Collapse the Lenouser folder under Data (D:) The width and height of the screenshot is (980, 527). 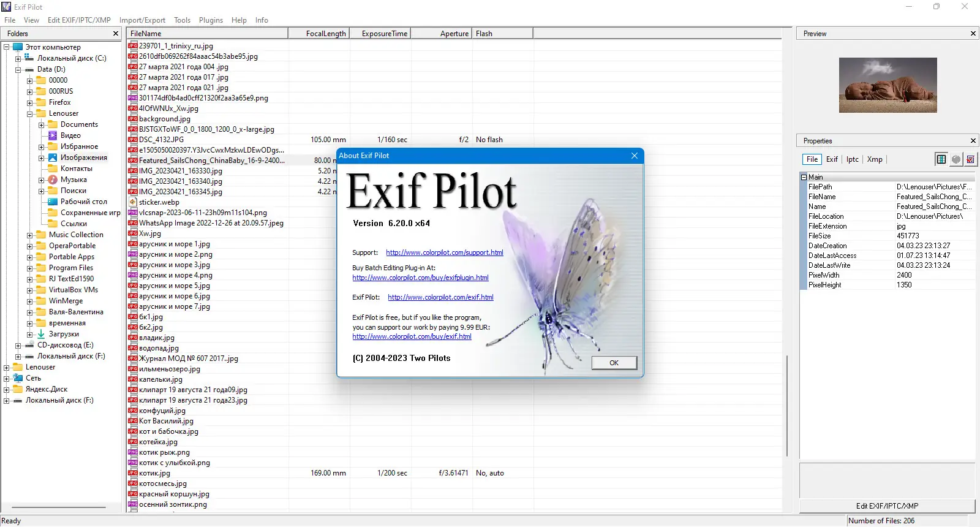(x=29, y=113)
